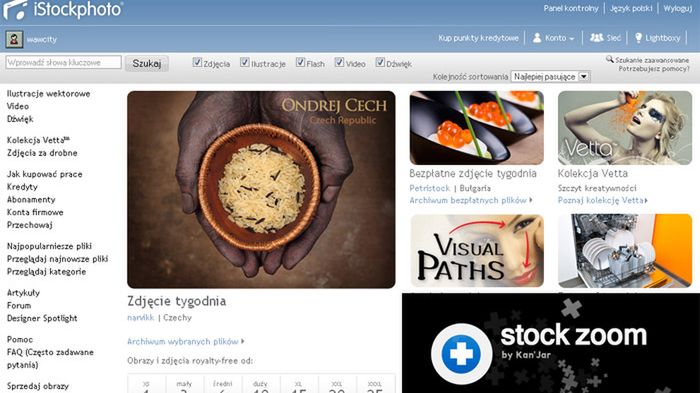Open Szukanie zaawansowane link
700x393 pixels.
(652, 60)
